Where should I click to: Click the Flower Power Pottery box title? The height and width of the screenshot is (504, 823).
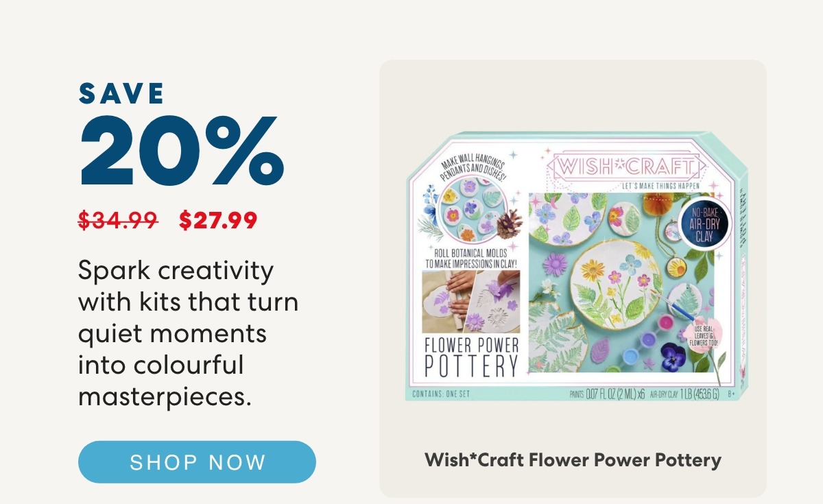471,357
